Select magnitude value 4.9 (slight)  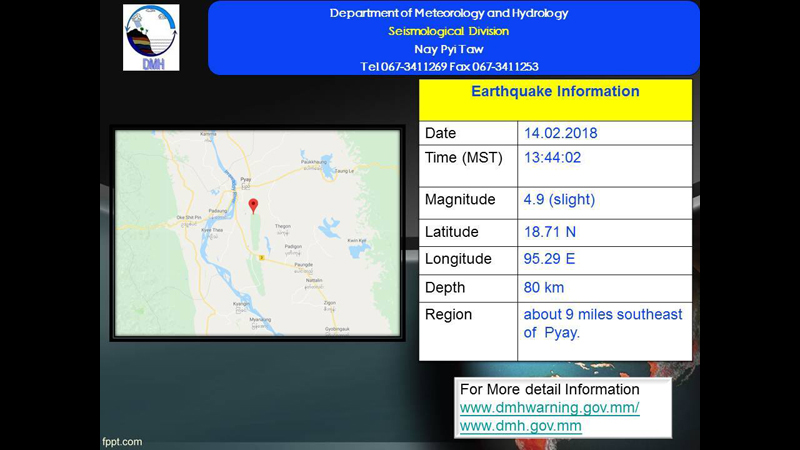(x=559, y=199)
